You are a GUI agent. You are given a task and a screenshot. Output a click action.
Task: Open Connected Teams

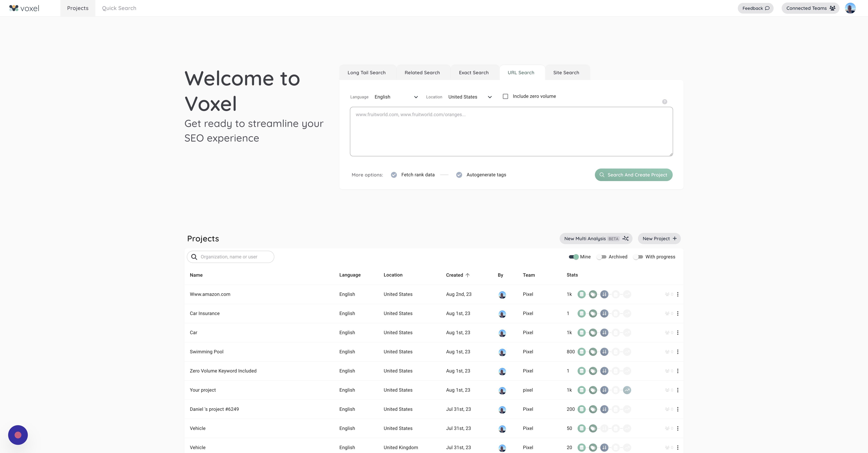click(810, 8)
